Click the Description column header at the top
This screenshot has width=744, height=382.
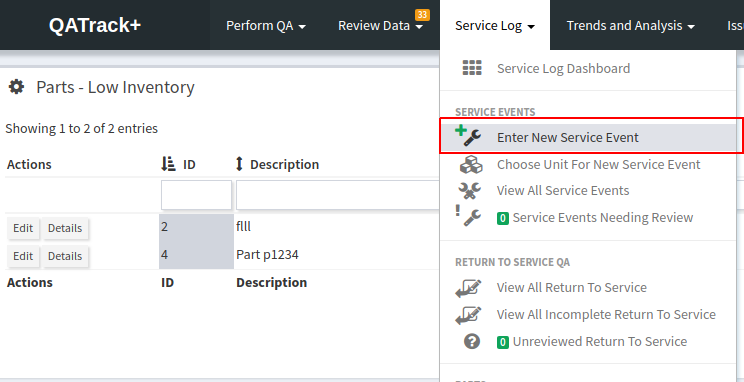point(284,165)
